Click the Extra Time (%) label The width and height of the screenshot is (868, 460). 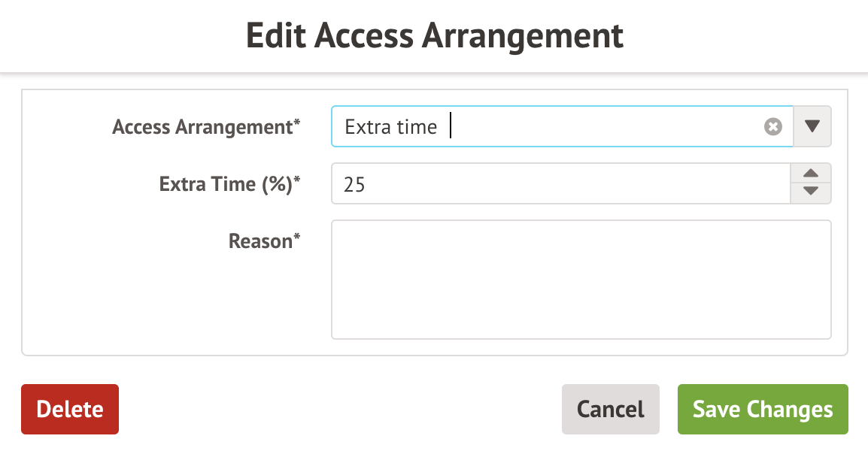pos(225,184)
